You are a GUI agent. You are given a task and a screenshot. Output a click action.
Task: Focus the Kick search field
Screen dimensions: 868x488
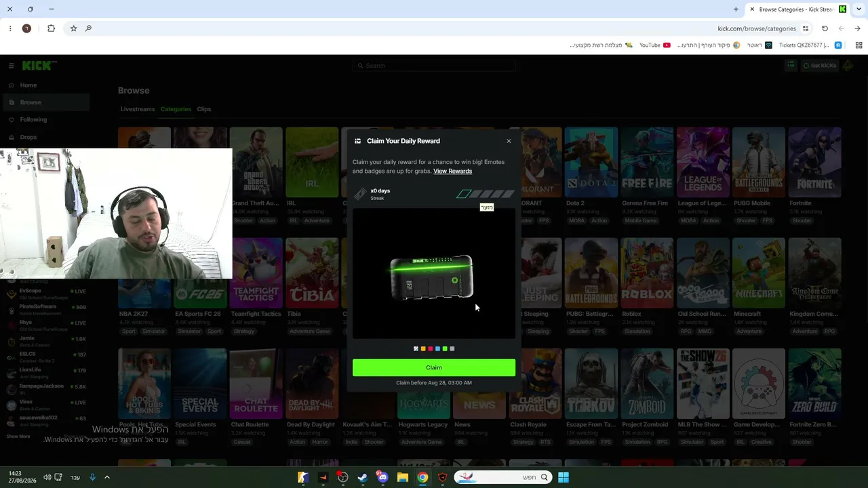coord(434,66)
